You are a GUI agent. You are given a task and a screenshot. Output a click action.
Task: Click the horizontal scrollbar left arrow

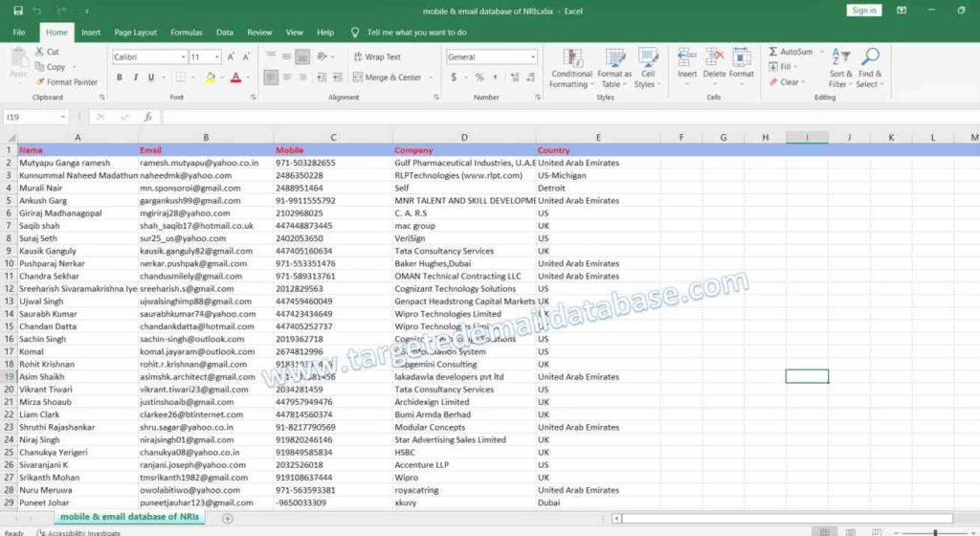pos(616,519)
